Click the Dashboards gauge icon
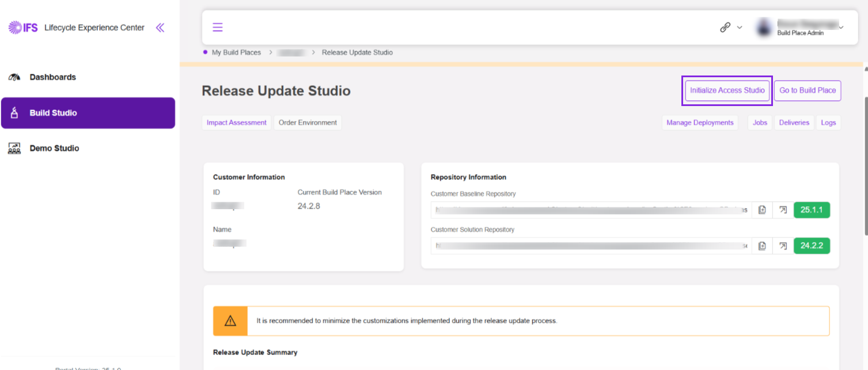This screenshot has height=370, width=868. (14, 77)
